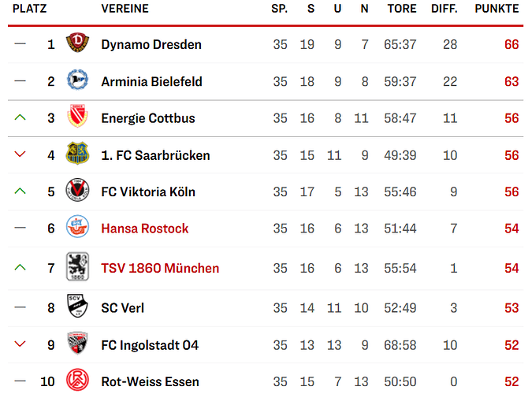Click red down arrow beside 1. FC Saarbrücken
Screen dimensions: 532x394
click(x=20, y=154)
